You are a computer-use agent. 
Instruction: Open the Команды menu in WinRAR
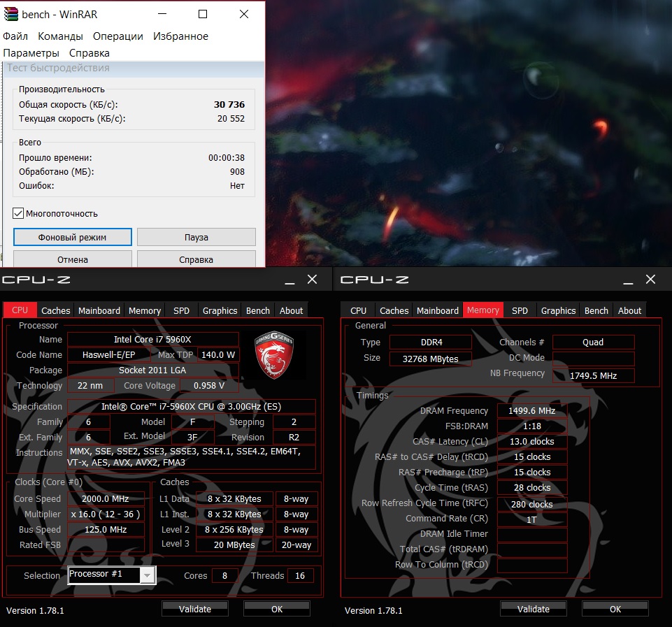60,36
